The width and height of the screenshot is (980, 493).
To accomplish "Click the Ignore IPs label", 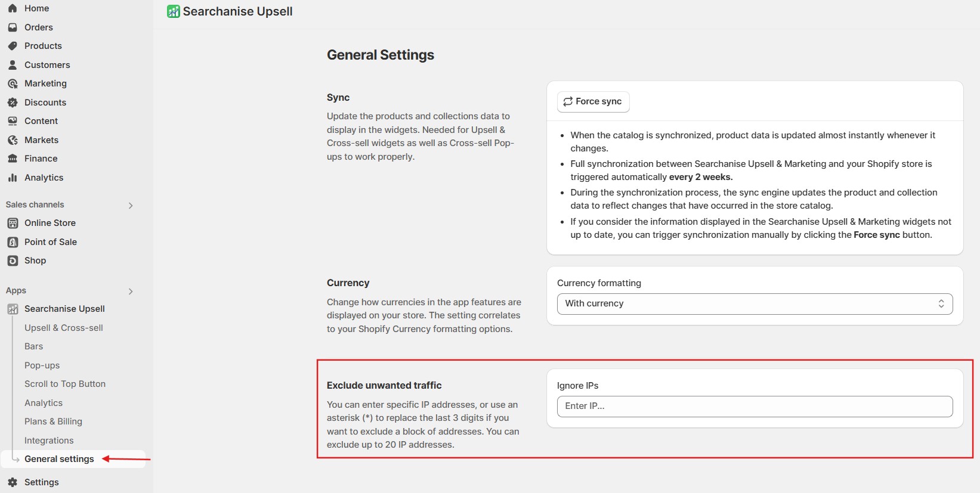I will [x=577, y=386].
